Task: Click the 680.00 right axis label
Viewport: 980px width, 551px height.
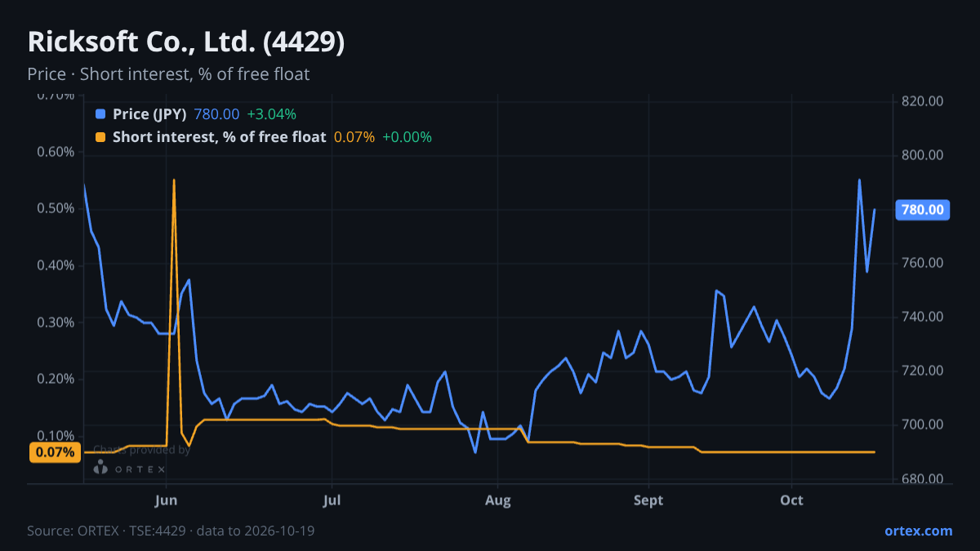Action: tap(923, 479)
